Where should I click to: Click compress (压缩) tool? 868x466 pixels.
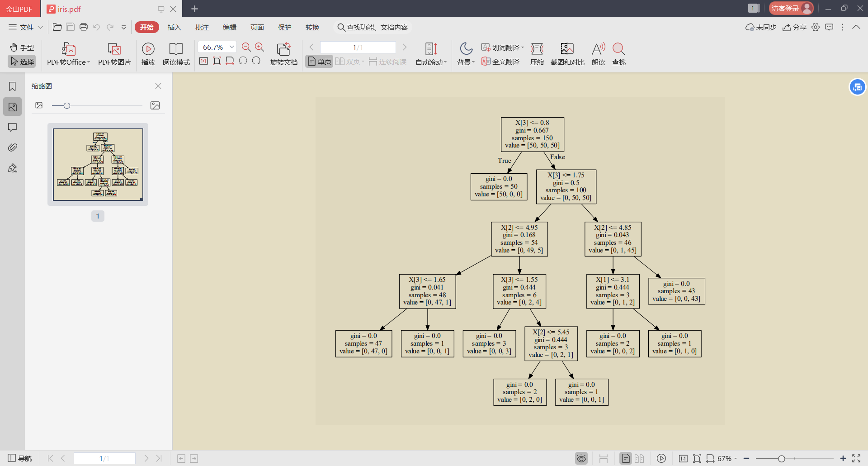pos(537,54)
